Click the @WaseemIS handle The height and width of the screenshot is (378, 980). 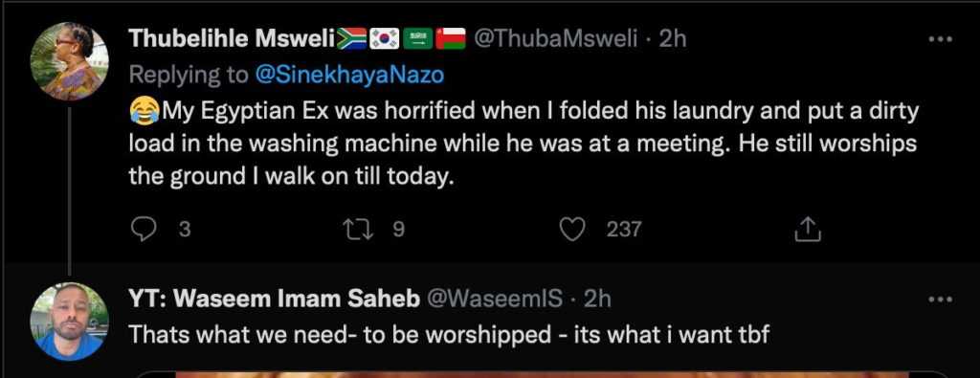494,300
